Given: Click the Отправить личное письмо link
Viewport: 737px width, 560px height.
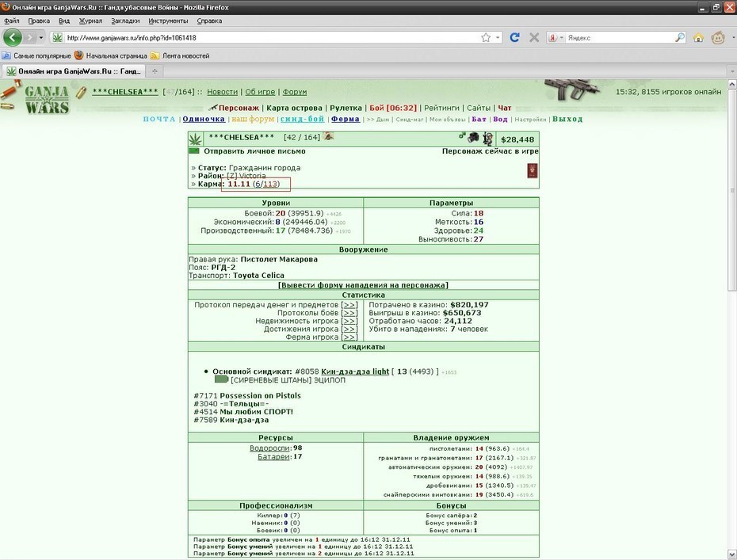Looking at the screenshot, I should 254,150.
